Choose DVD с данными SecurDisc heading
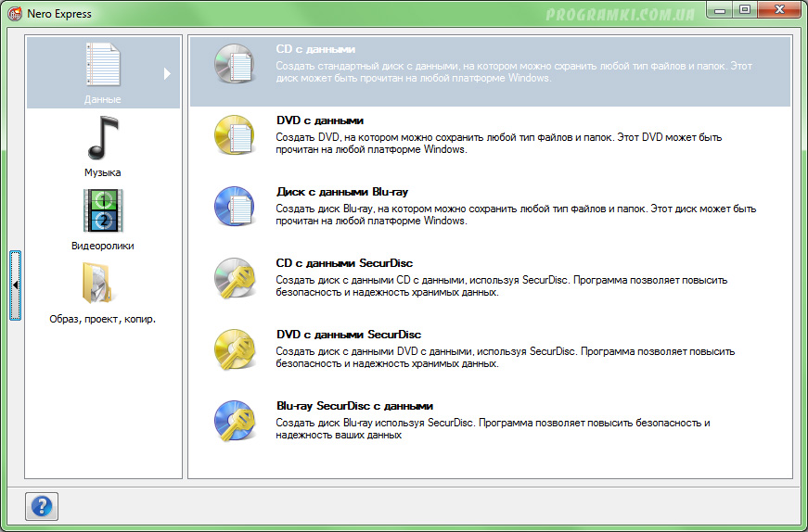Image resolution: width=808 pixels, height=532 pixels. pyautogui.click(x=349, y=335)
